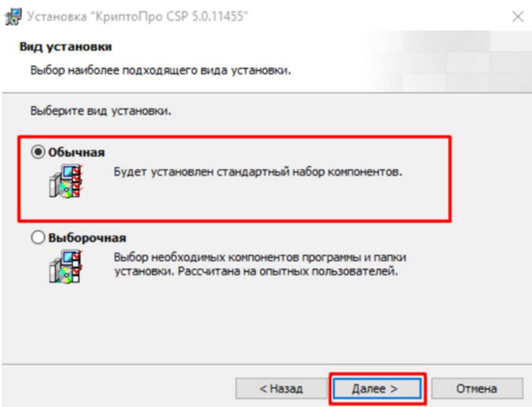Click the text Рассчитана на опытных пользователей

288,271
